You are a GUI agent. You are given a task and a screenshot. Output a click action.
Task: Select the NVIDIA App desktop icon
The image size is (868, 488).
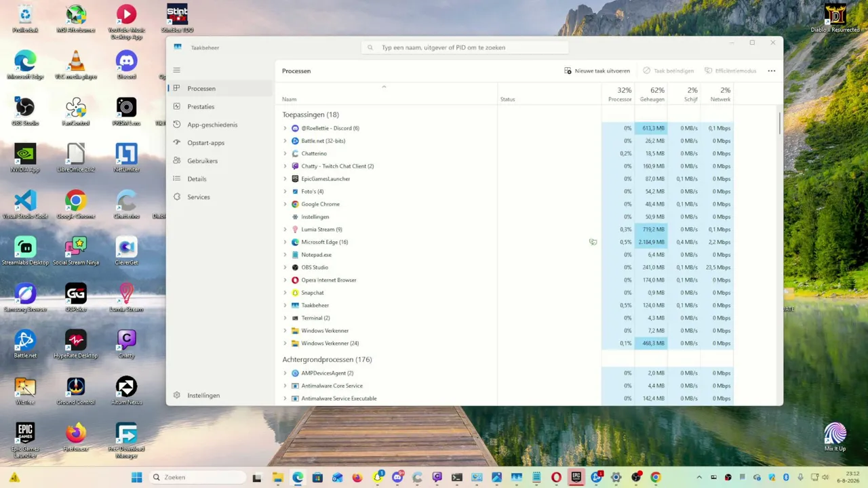[x=25, y=158]
